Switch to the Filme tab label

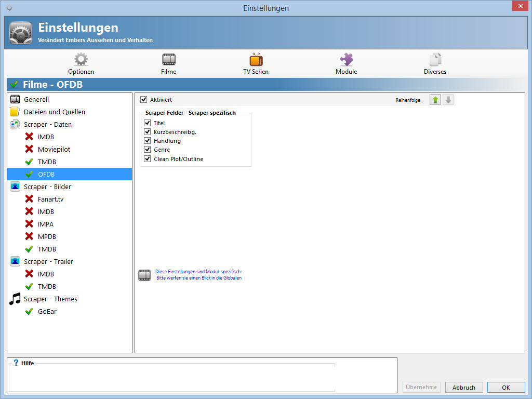169,72
